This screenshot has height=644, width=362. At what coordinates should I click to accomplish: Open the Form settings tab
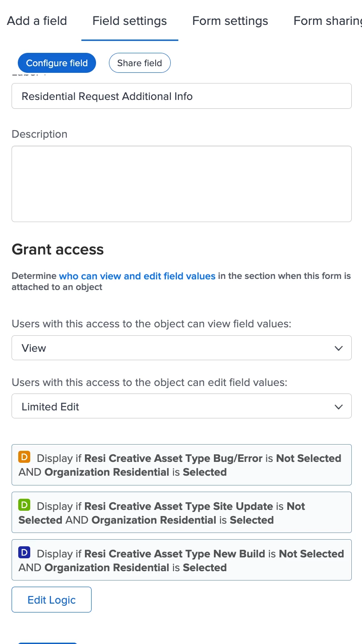click(230, 21)
